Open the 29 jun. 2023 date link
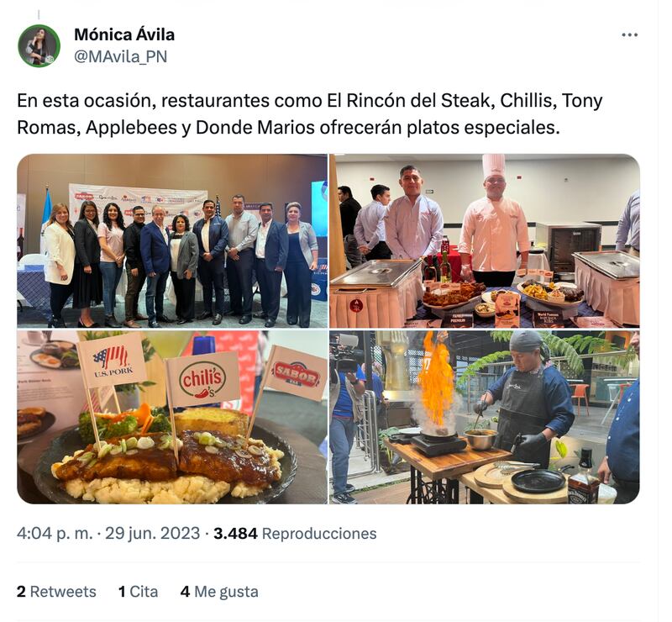 152,533
